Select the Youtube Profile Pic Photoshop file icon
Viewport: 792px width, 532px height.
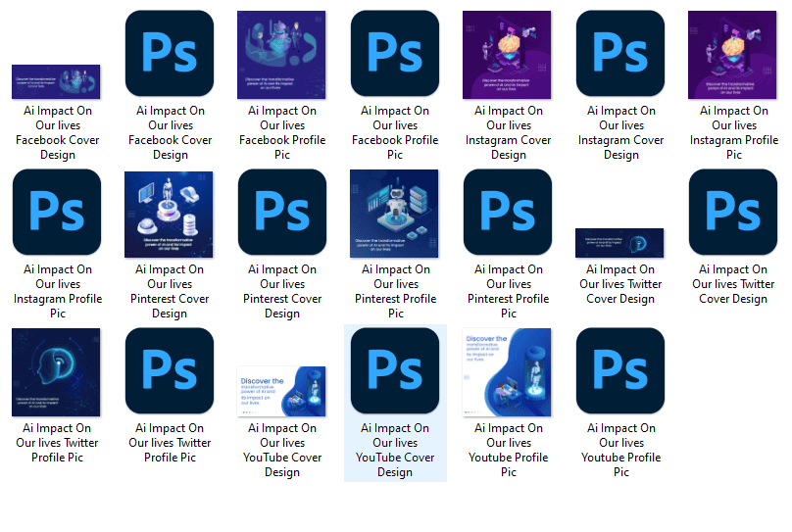click(619, 371)
